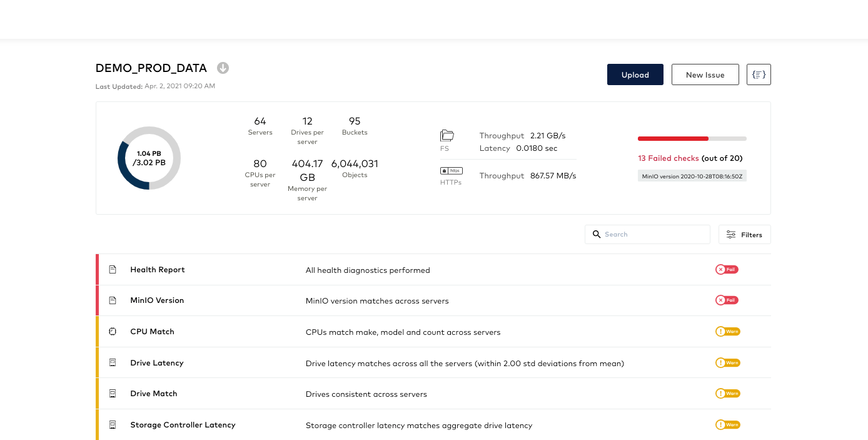Toggle the Warn badge on CPU Match
The height and width of the screenshot is (440, 868).
(x=727, y=331)
